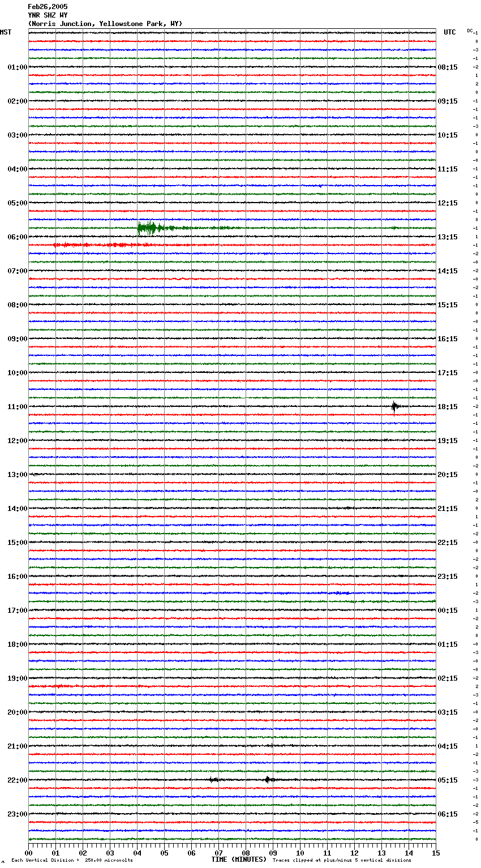Click the minute 15 tick label on bottom axis

point(436,853)
